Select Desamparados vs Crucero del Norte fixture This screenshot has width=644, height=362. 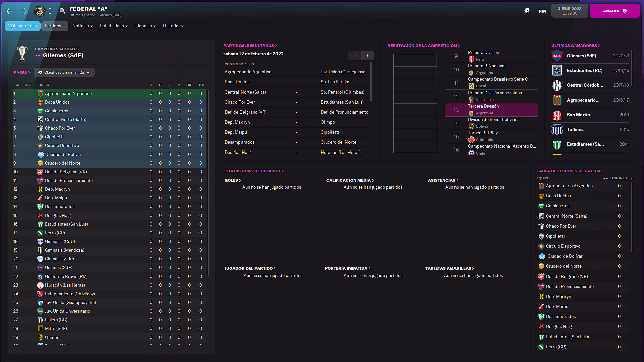297,142
